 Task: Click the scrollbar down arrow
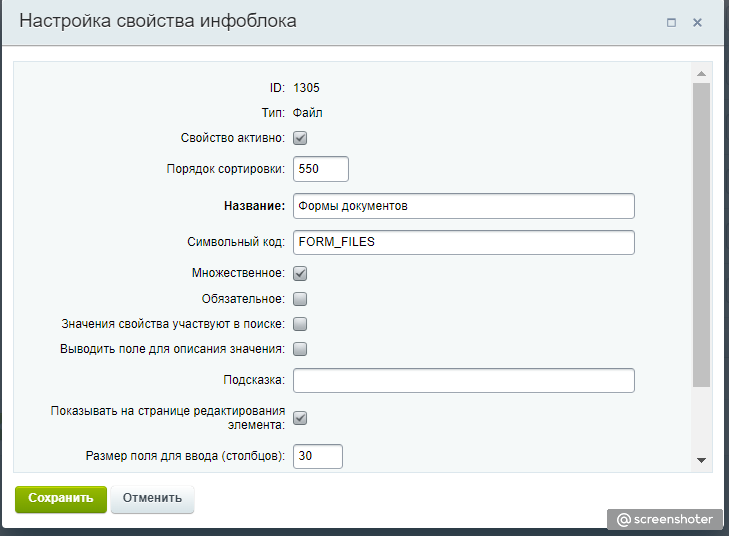point(701,460)
